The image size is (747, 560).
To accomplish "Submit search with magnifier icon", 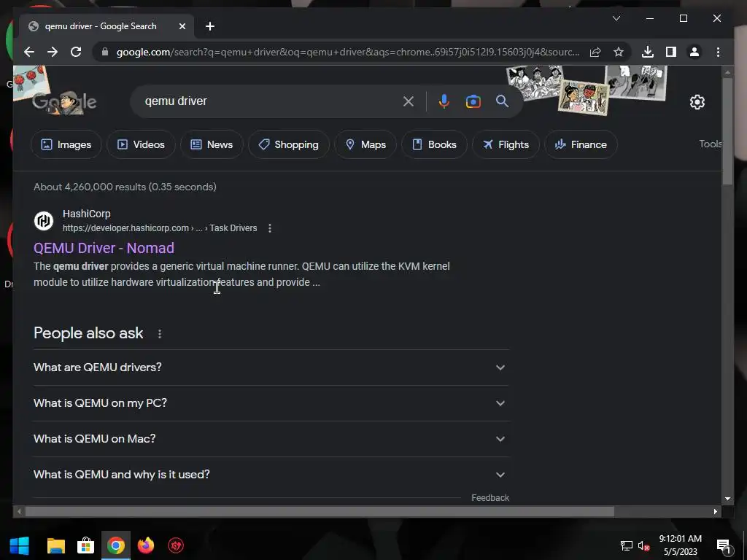I will 502,101.
